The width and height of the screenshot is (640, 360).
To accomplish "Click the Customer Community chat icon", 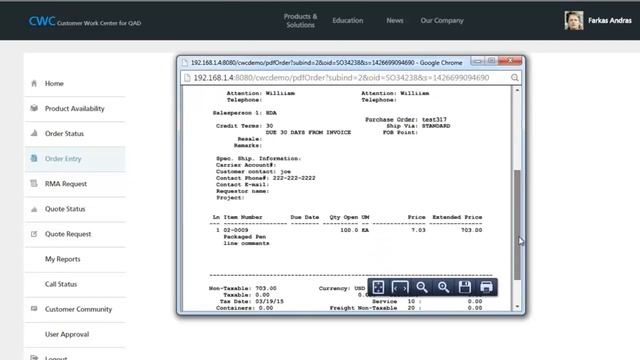I will point(34,309).
